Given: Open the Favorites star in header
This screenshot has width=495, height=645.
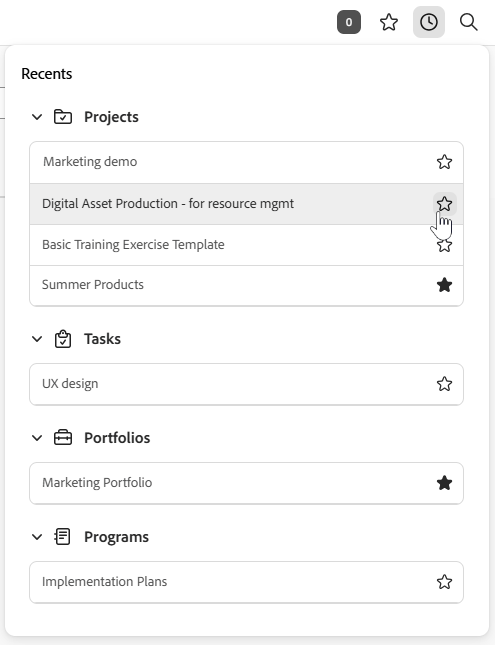Looking at the screenshot, I should click(x=388, y=22).
